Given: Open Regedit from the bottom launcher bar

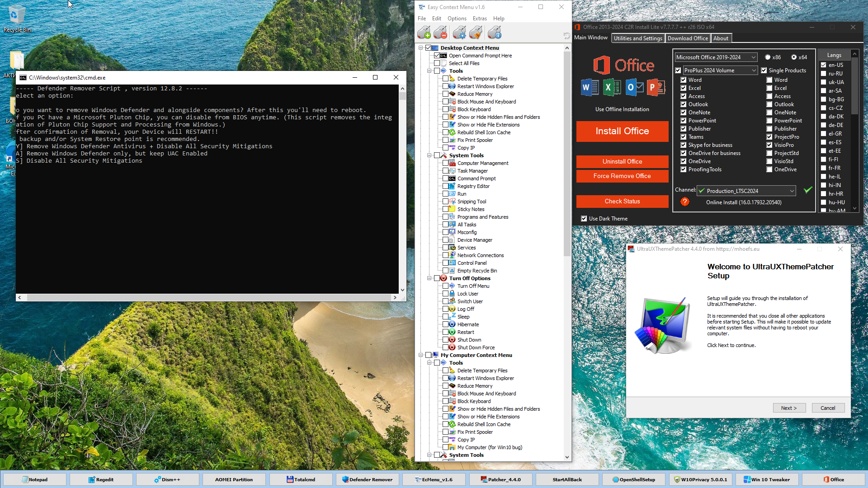Looking at the screenshot, I should pyautogui.click(x=101, y=479).
